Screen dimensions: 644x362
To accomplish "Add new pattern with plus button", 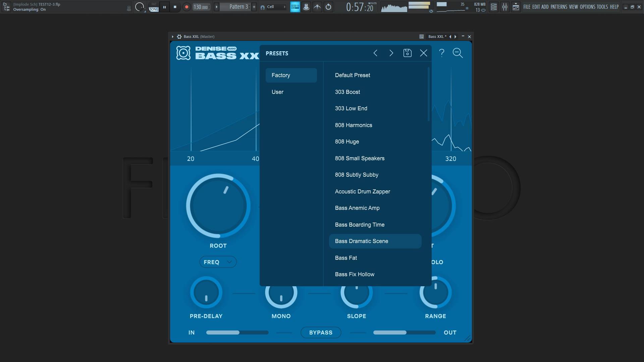I will pos(254,7).
